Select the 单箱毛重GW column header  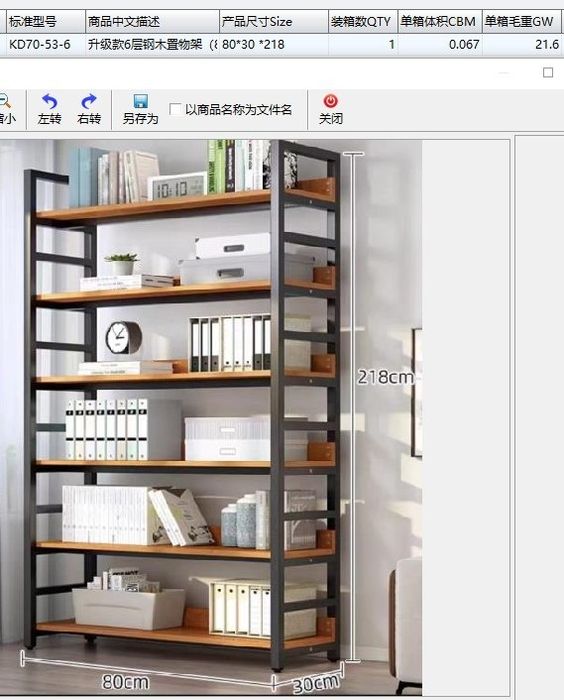(522, 21)
